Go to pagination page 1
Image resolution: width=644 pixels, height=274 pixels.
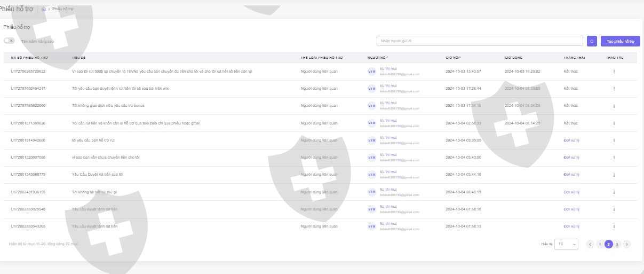click(600, 244)
